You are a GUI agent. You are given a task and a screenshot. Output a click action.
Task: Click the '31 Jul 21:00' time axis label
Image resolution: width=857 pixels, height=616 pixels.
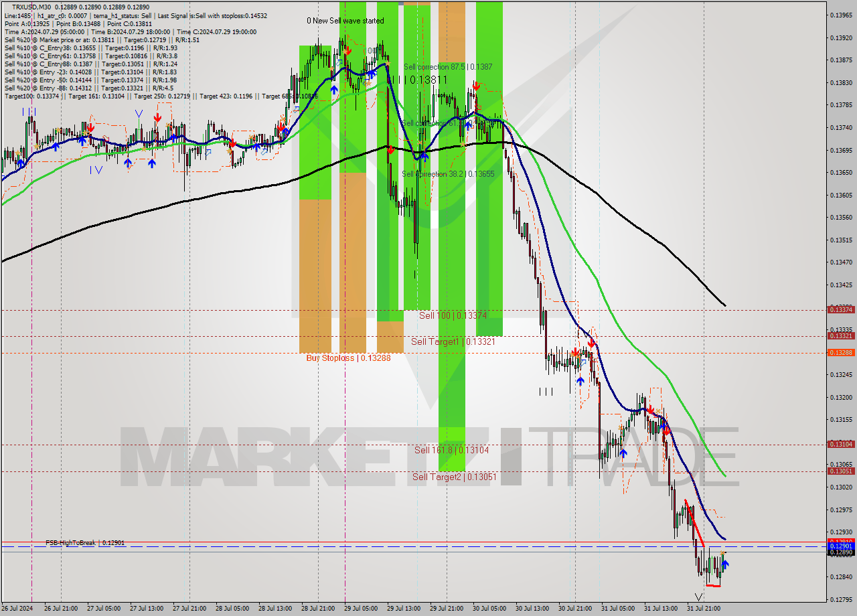click(704, 609)
